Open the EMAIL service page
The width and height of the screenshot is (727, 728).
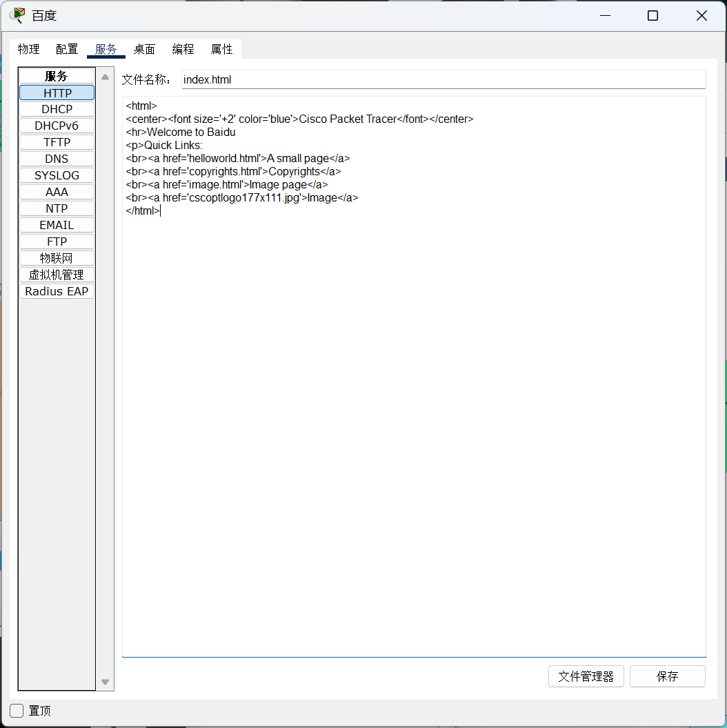57,225
